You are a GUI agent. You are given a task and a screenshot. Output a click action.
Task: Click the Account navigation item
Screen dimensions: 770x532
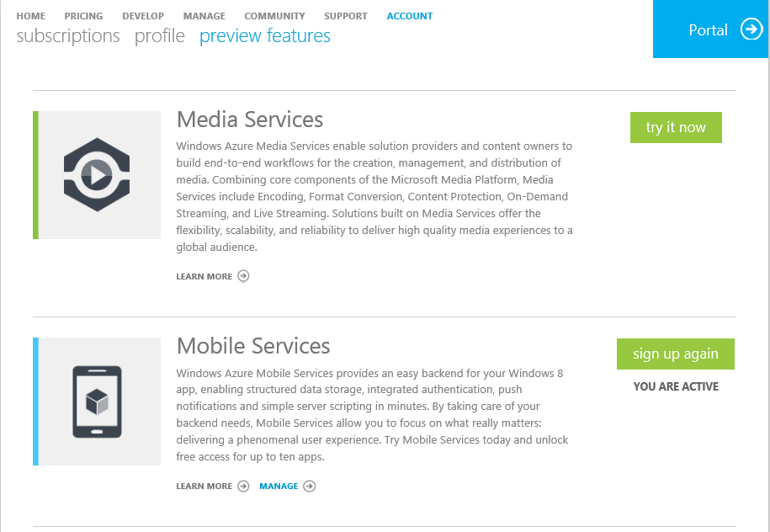point(410,16)
